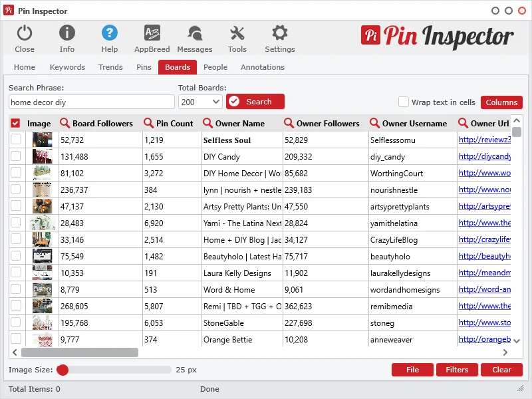Viewport: 532px width, 399px height.
Task: Click the Close power icon in toolbar
Action: 25,33
